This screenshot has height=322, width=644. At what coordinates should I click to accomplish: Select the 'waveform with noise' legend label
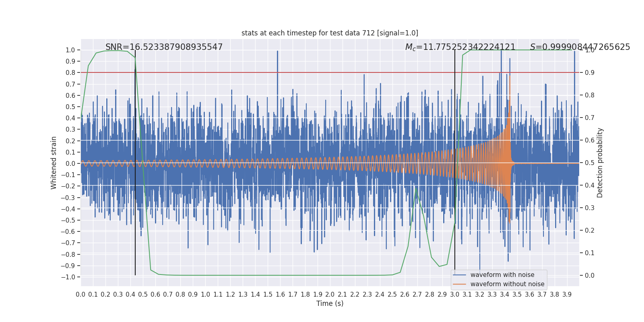click(502, 275)
